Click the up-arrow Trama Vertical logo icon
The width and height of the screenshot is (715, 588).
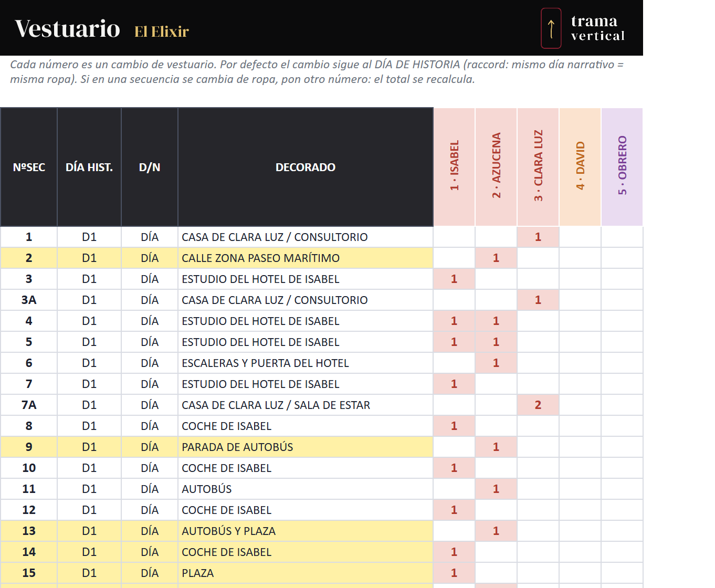pos(551,28)
